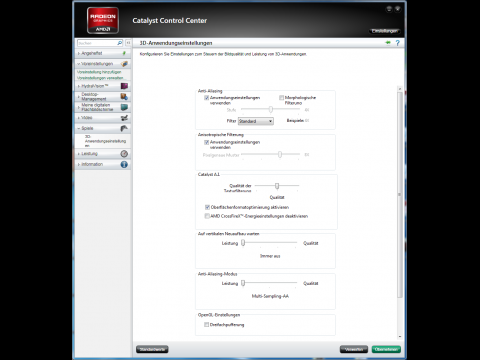Click the Verwerfen button
480x360 pixels.
click(x=354, y=349)
